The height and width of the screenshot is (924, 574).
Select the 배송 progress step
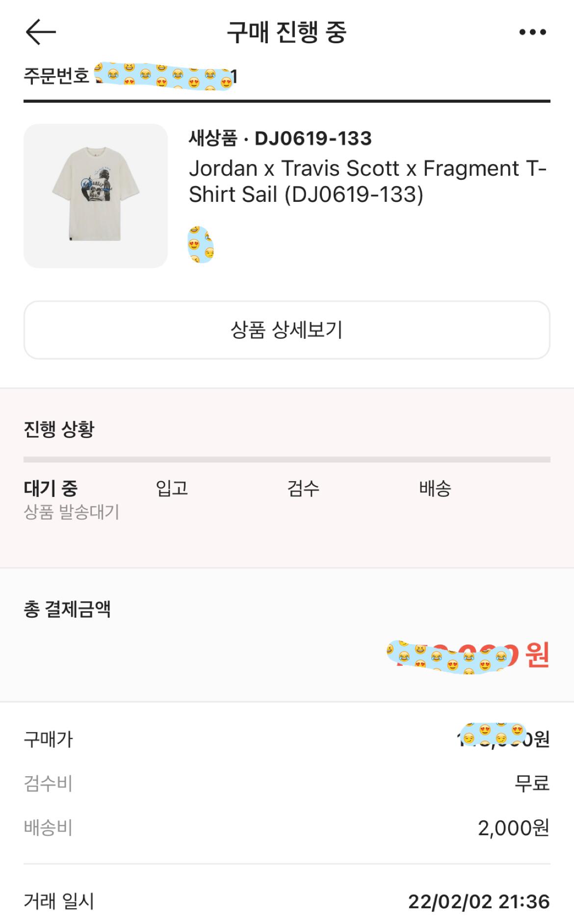(x=435, y=488)
